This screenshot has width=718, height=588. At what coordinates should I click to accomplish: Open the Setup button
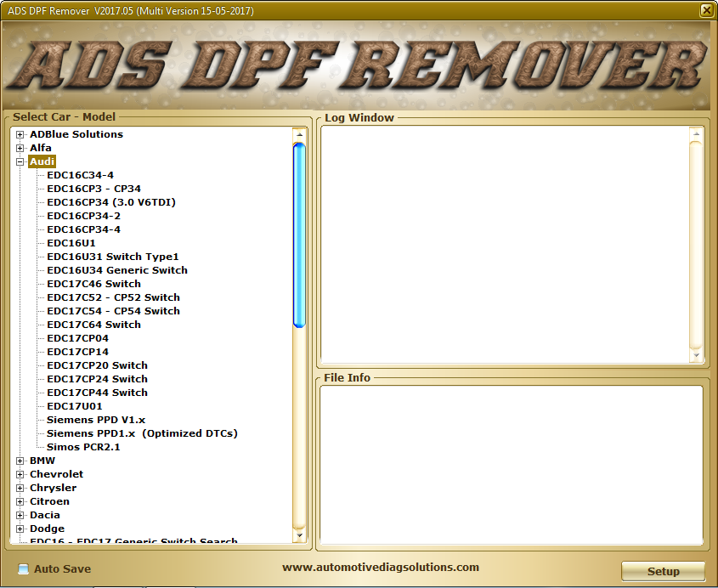663,571
